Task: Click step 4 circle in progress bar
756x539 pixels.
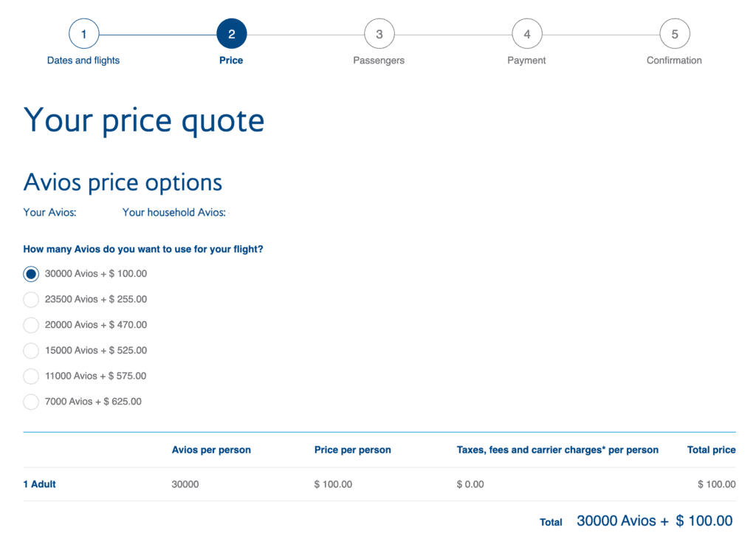Action: (x=526, y=34)
